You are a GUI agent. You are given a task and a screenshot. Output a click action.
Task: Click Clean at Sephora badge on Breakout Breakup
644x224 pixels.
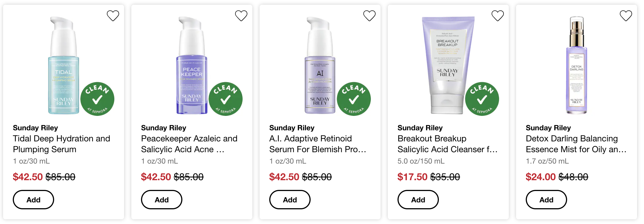pyautogui.click(x=482, y=99)
